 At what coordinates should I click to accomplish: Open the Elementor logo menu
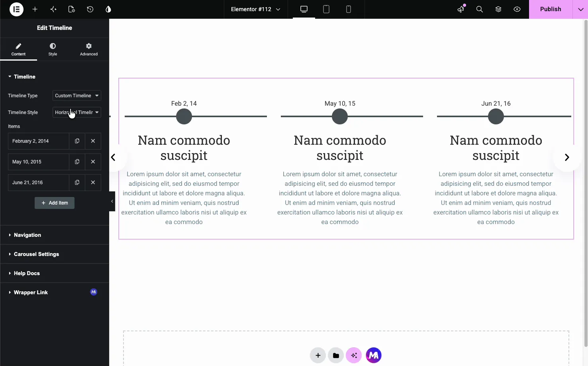(16, 9)
